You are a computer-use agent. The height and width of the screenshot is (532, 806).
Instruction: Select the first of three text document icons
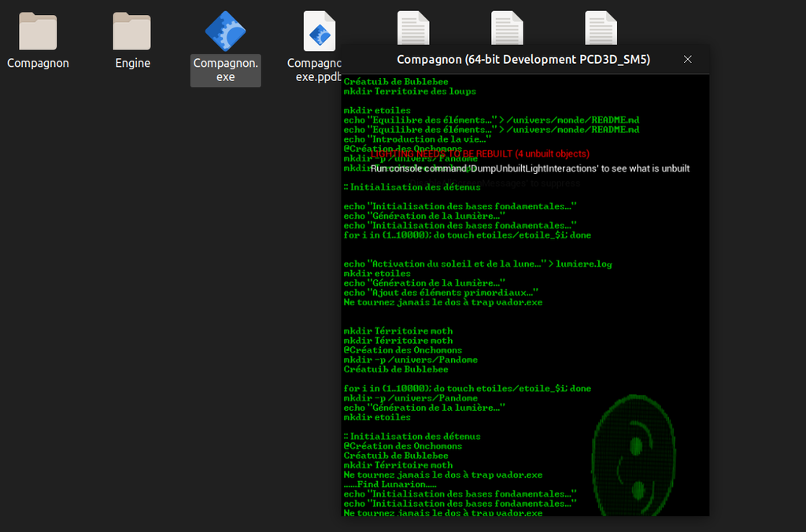[413, 28]
